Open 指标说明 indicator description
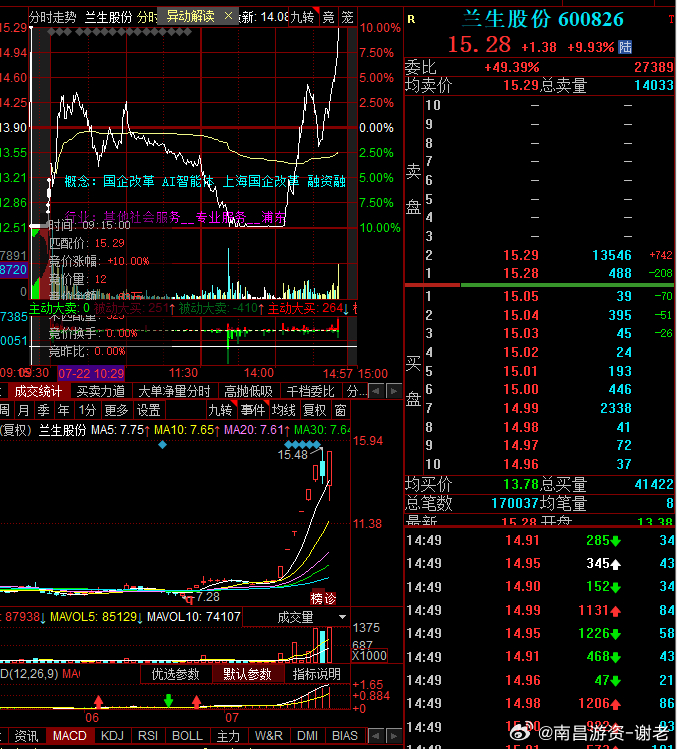The width and height of the screenshot is (677, 749). coord(316,674)
